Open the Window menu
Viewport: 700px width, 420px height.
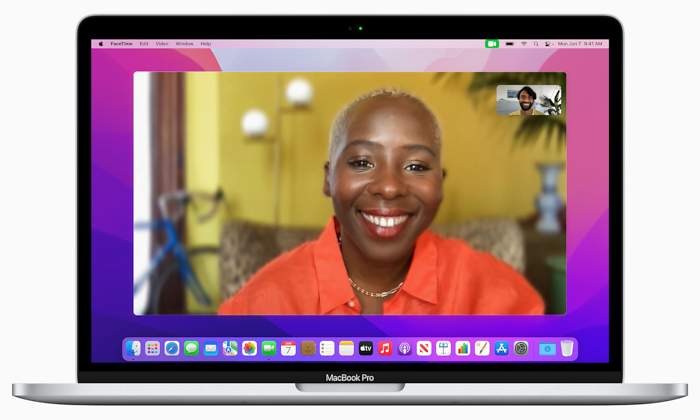[184, 44]
